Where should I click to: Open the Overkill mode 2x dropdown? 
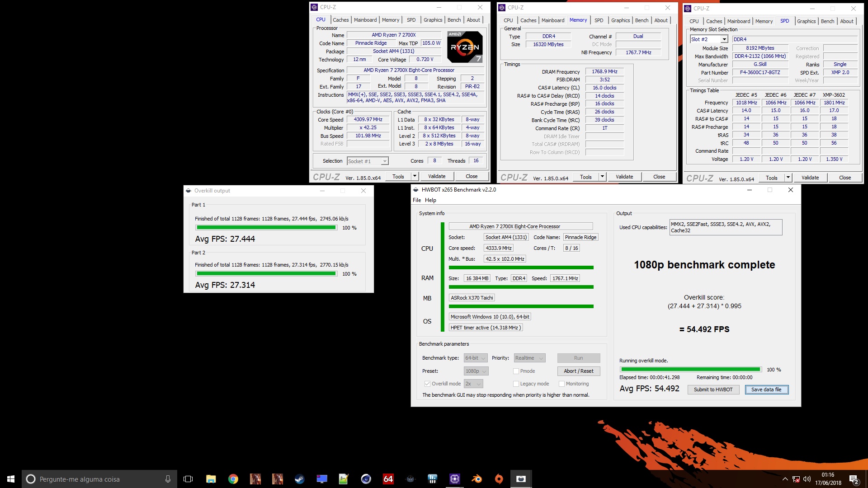(x=473, y=384)
